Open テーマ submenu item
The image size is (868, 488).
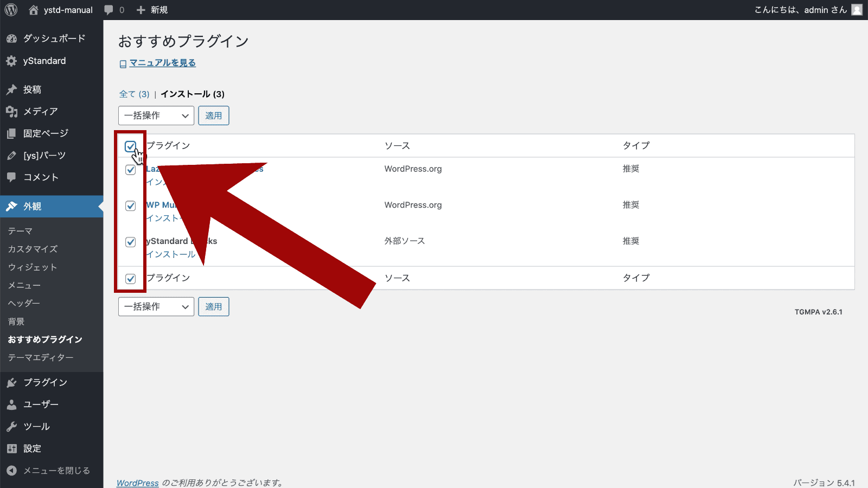[x=20, y=231]
